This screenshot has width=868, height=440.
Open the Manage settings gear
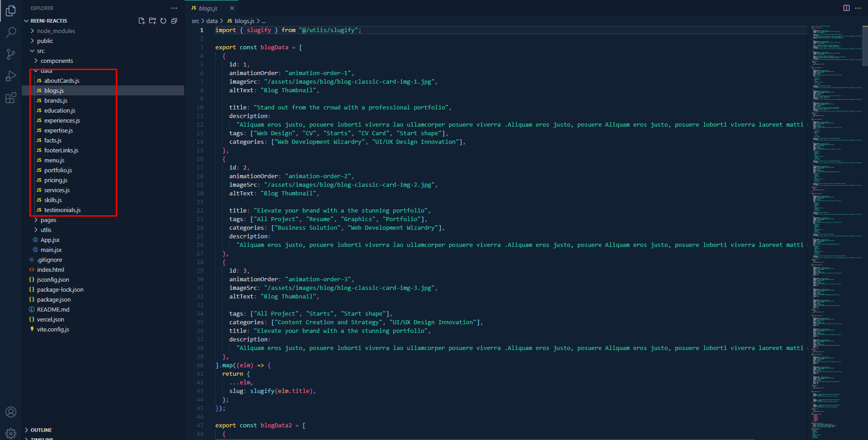11,433
